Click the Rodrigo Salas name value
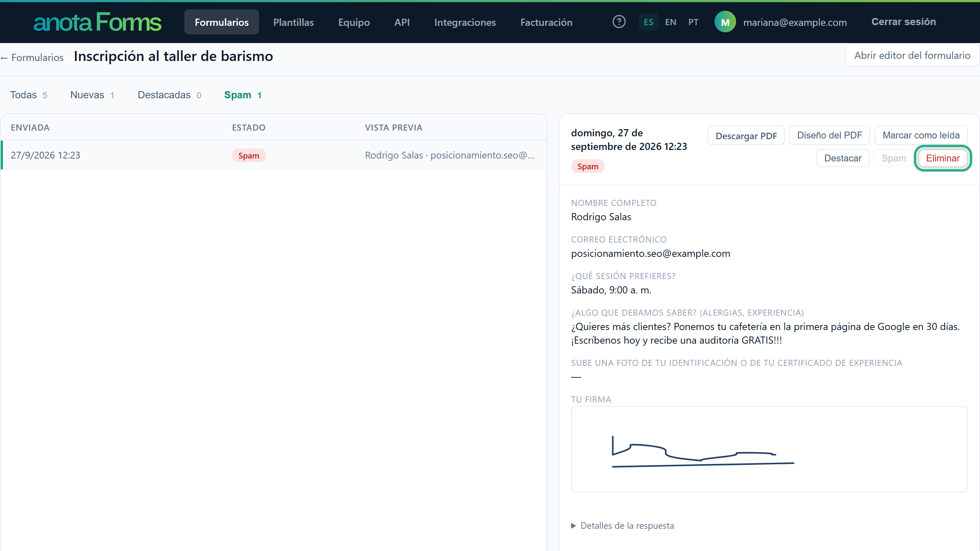This screenshot has width=980, height=551. click(601, 217)
